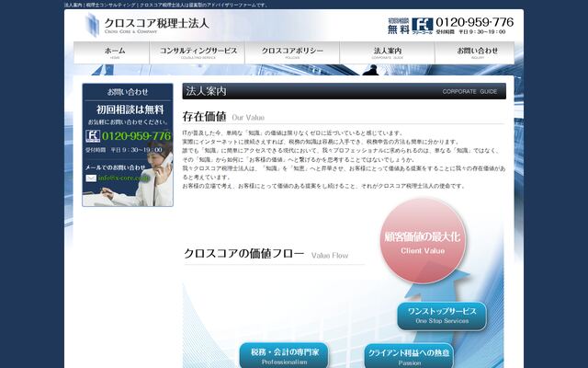Open お問い合わせ menu item in navigation

(475, 52)
